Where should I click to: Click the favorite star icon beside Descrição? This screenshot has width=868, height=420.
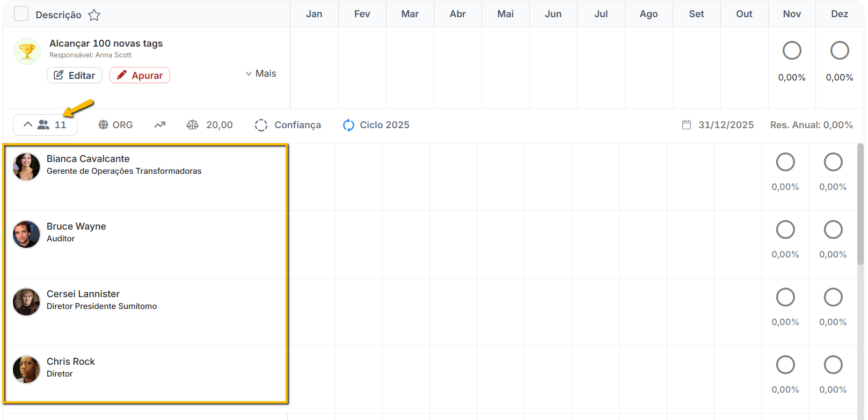94,15
